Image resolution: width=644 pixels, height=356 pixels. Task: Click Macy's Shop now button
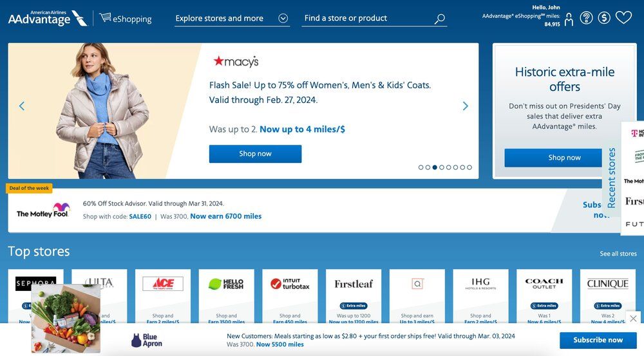(255, 154)
